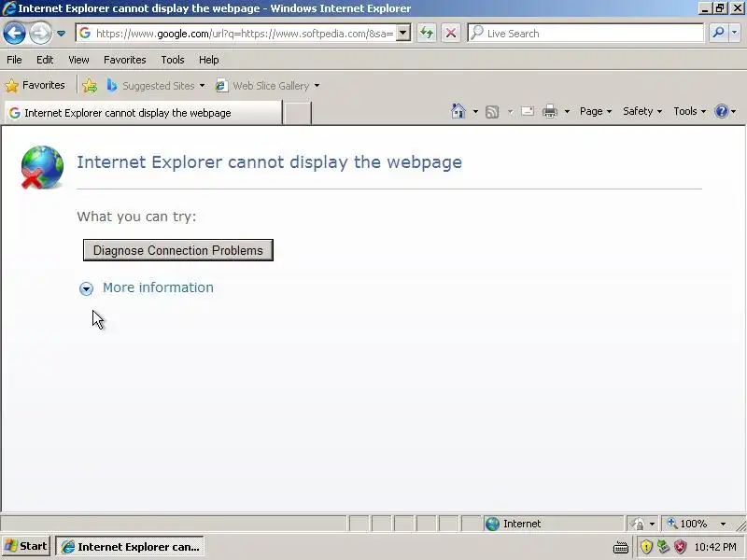
Task: Open the zoom level dropdown arrow
Action: [723, 524]
